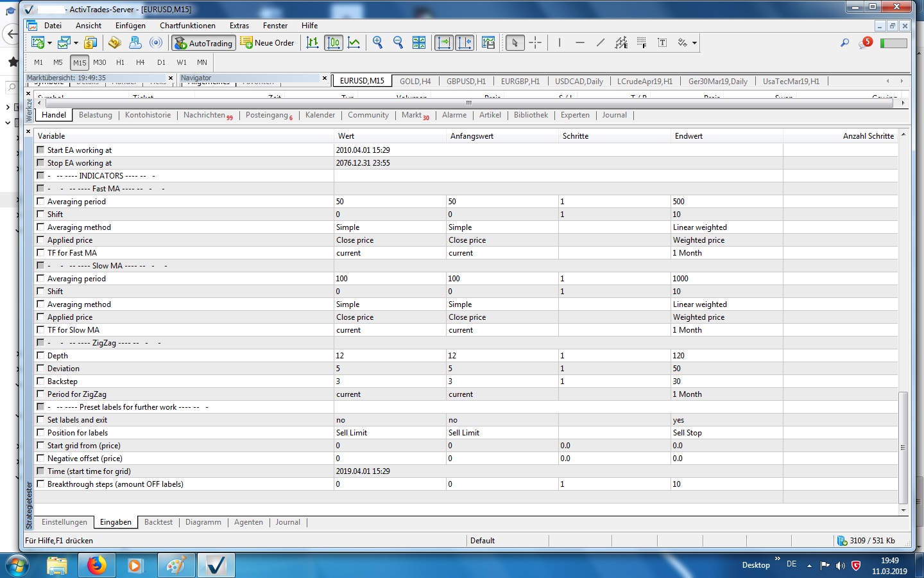Click the Windows Start button
This screenshot has height=578, width=924.
(17, 565)
